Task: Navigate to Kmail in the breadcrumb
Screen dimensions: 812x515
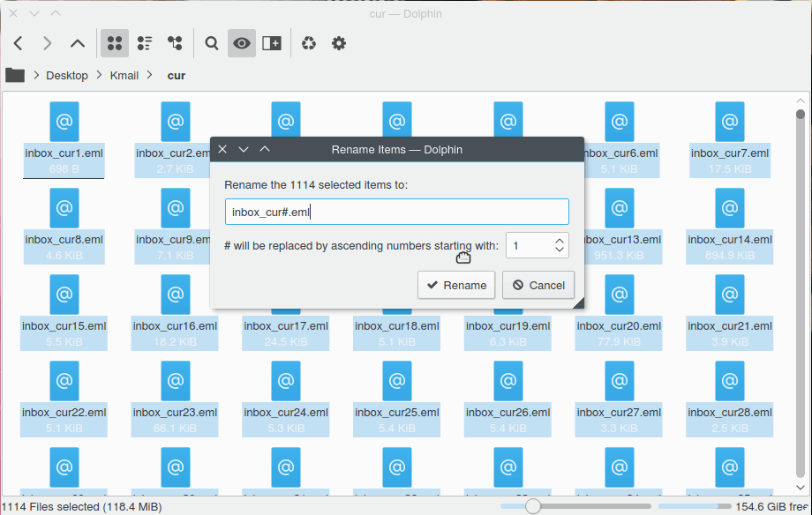Action: coord(124,75)
